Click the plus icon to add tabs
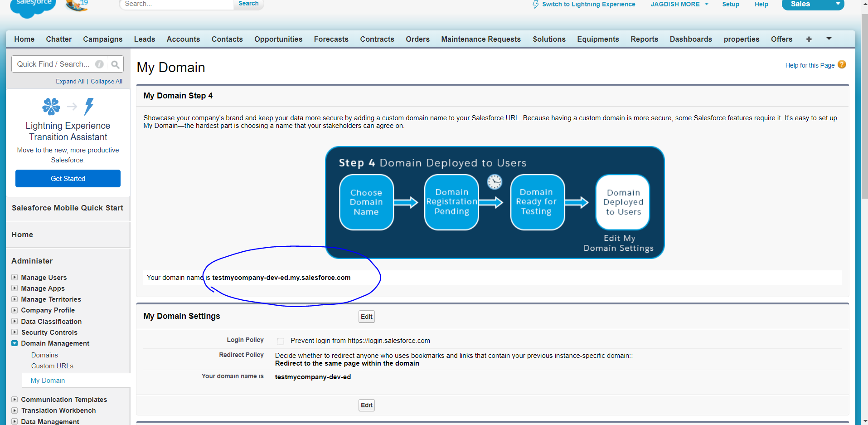This screenshot has width=868, height=425. coord(809,39)
